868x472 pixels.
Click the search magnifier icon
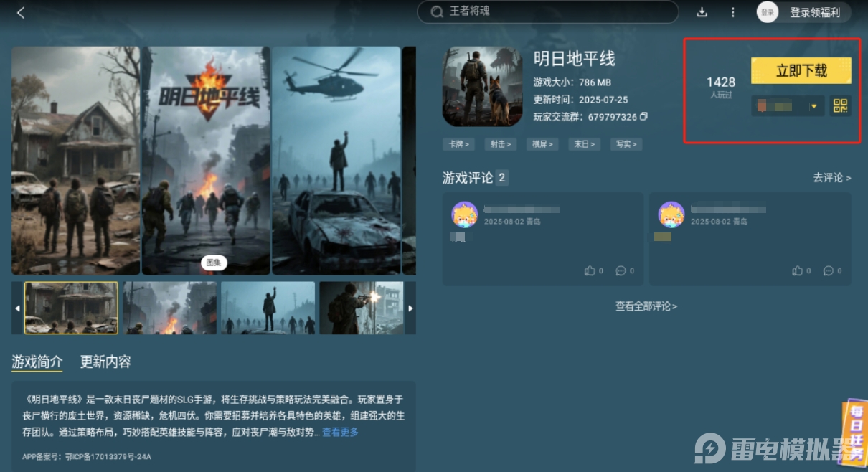(x=436, y=12)
